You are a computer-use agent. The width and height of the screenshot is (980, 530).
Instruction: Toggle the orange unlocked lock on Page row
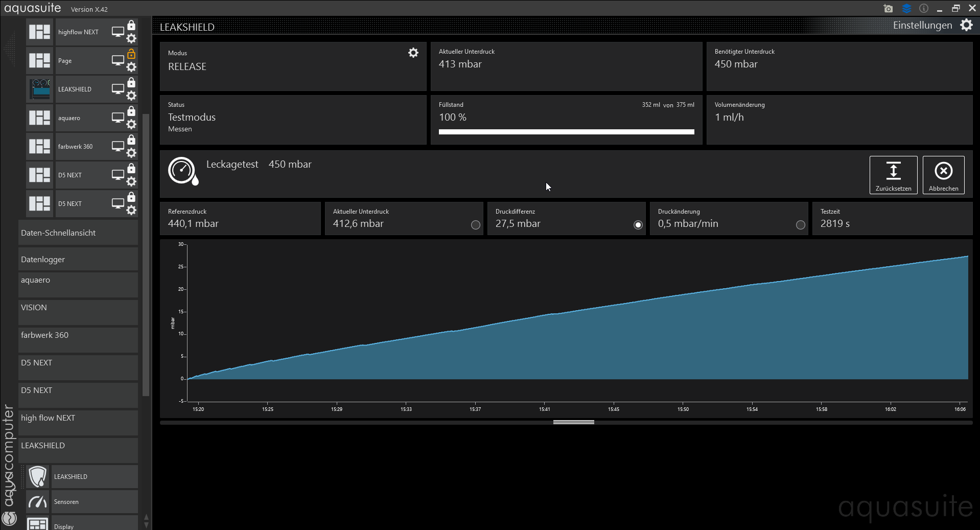tap(131, 54)
